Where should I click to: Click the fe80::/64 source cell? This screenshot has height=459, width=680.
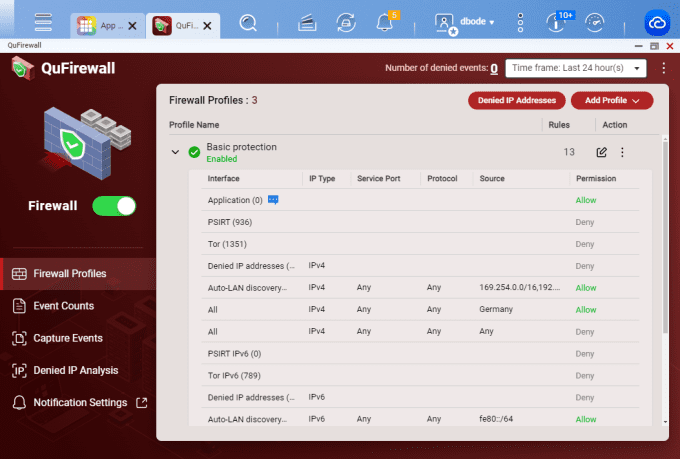tap(496, 419)
